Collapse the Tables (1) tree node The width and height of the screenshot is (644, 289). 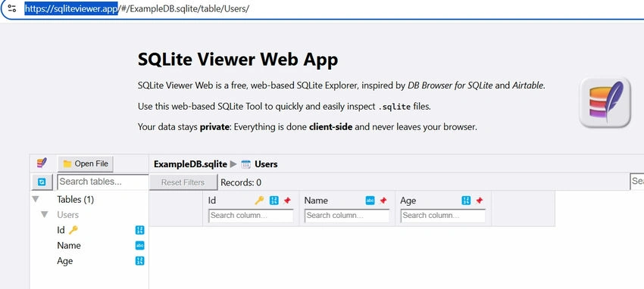pyautogui.click(x=36, y=200)
